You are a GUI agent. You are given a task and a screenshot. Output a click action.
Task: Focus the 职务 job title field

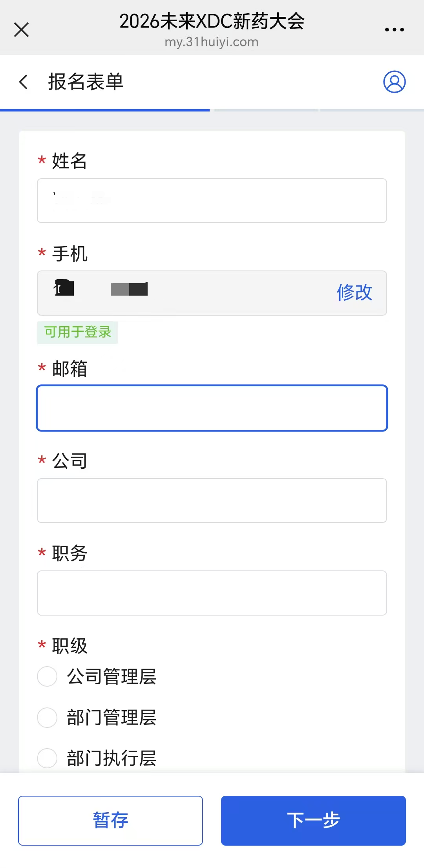coord(212,593)
